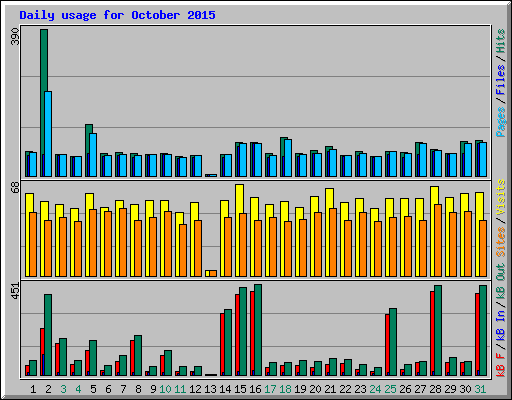Click day 2 on the x-axis
512x400 pixels.
click(48, 389)
